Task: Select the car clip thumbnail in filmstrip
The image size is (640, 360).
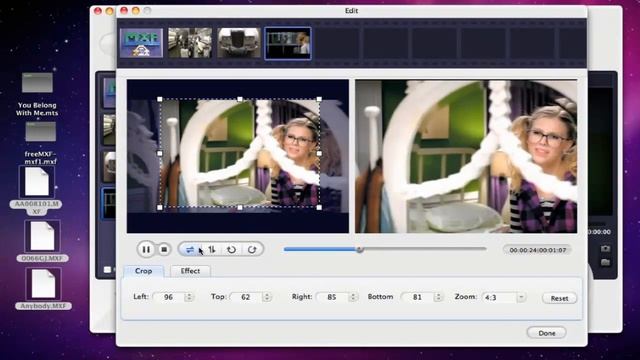Action: click(x=239, y=43)
